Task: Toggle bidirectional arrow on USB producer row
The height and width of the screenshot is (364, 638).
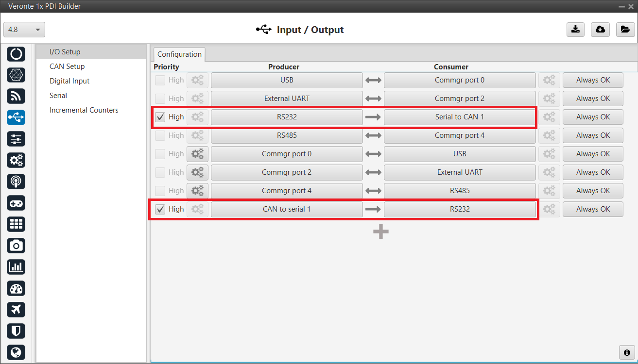Action: tap(373, 80)
